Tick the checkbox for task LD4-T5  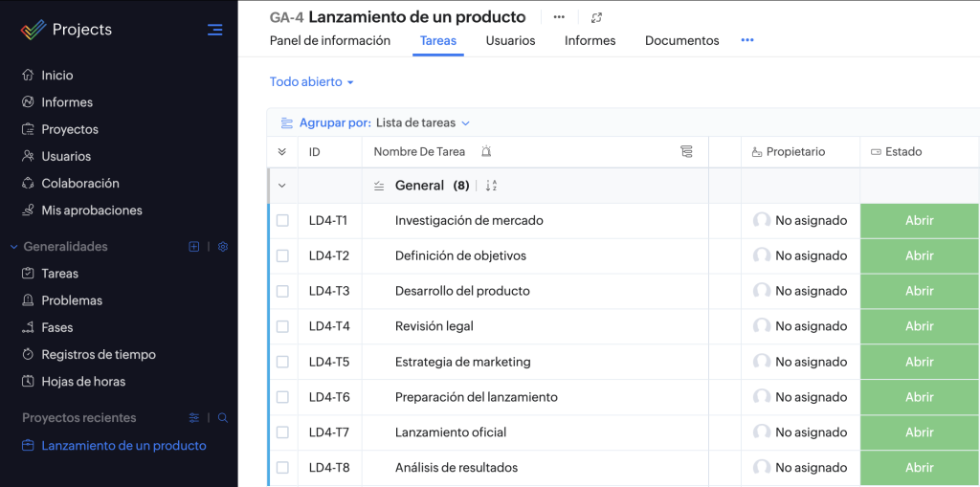(x=282, y=362)
